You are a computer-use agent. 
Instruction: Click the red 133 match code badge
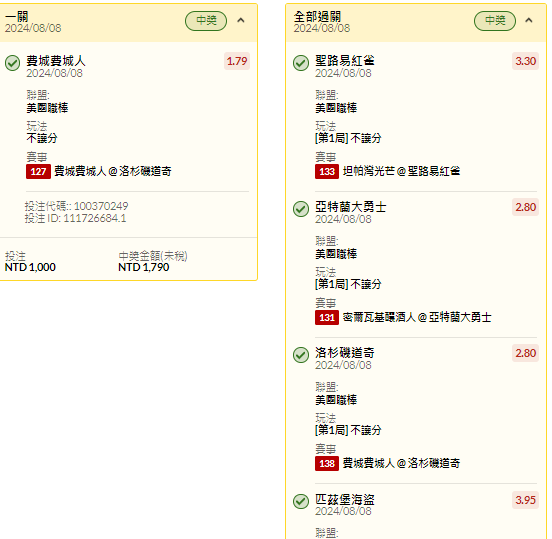pos(327,171)
